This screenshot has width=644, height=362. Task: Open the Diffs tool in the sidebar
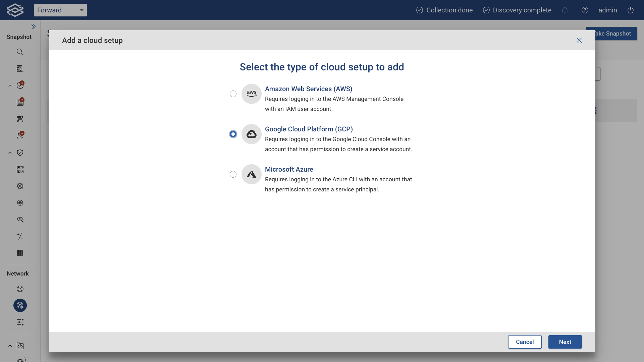tap(20, 236)
